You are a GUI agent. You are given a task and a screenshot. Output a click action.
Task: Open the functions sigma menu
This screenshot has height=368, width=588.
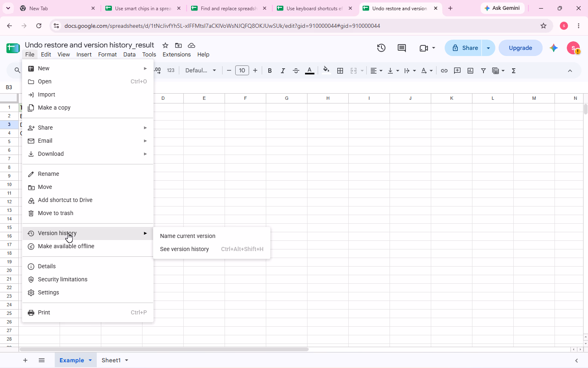[x=514, y=71]
